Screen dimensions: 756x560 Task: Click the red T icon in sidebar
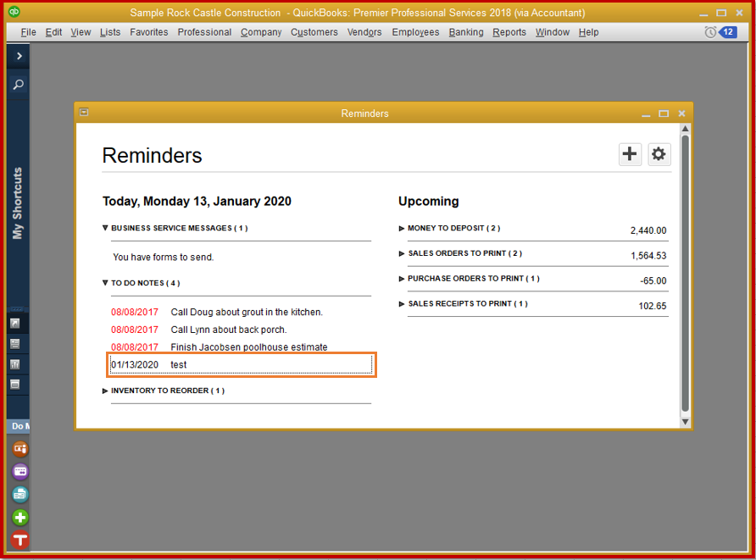click(19, 540)
